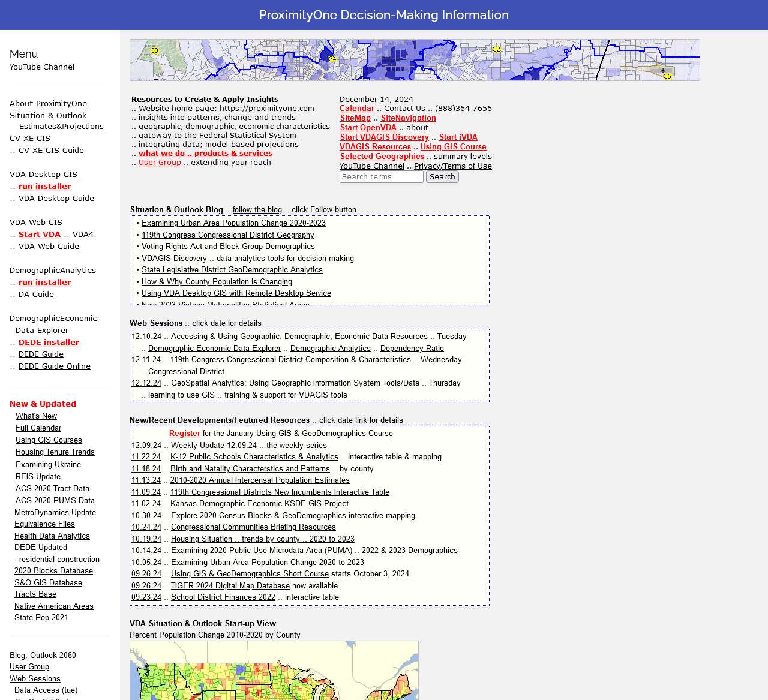
Task: Click the Percent Population Change county map
Action: [x=274, y=670]
